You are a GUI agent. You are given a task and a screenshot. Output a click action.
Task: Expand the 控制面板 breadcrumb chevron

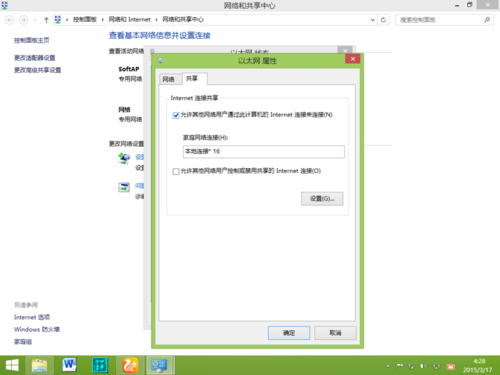click(x=103, y=20)
